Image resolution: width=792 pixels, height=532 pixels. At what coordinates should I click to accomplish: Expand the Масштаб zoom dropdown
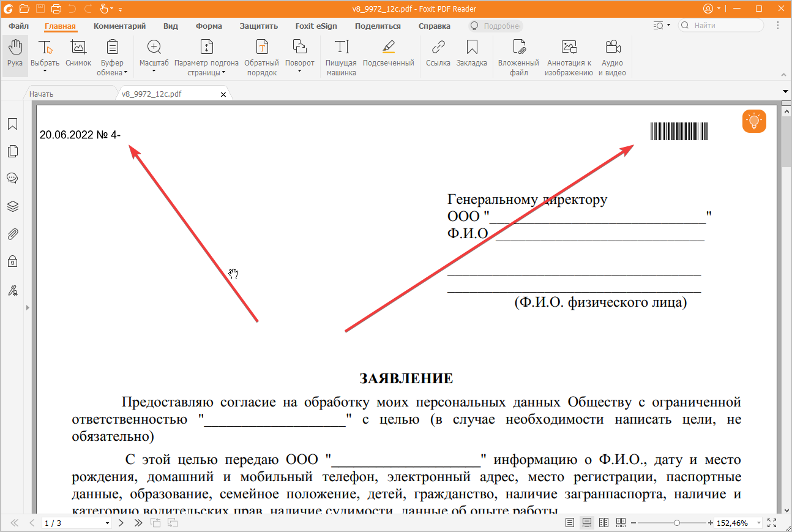point(154,70)
